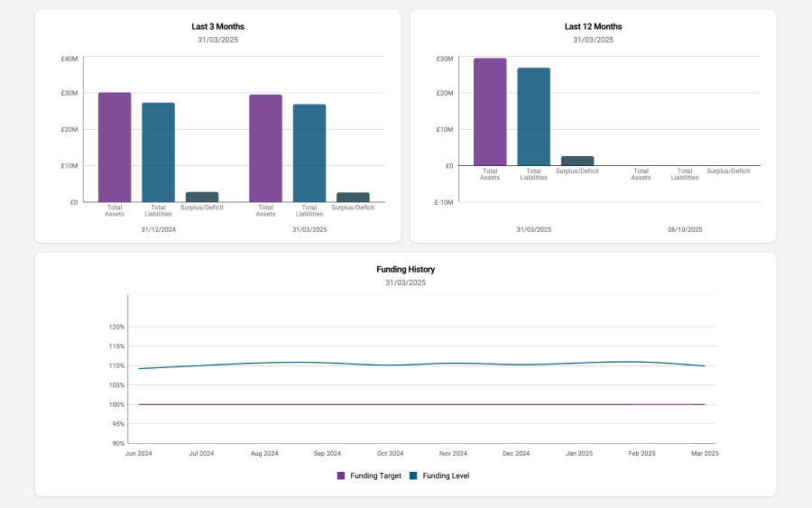
Task: Click Last 3 Months 31/03/2025 Total Liabilities bar
Action: [309, 153]
